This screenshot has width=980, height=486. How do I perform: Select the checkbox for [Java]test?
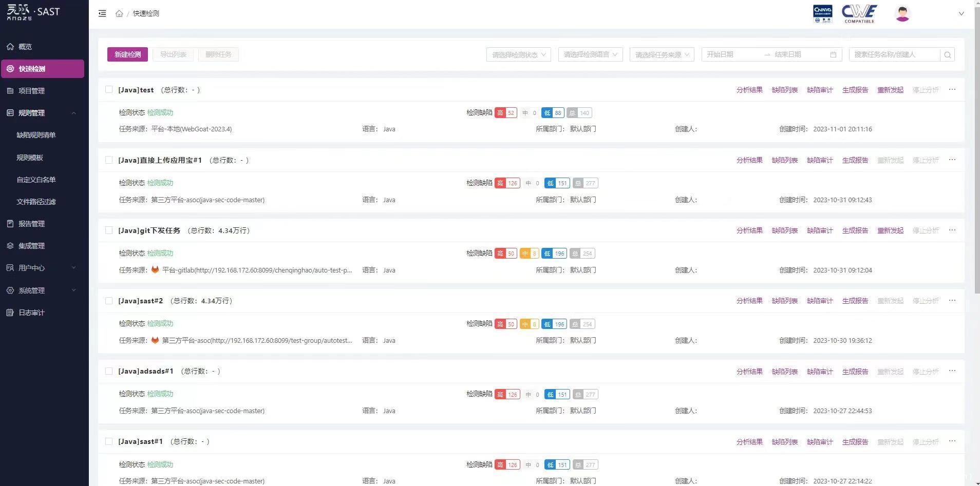pos(109,90)
